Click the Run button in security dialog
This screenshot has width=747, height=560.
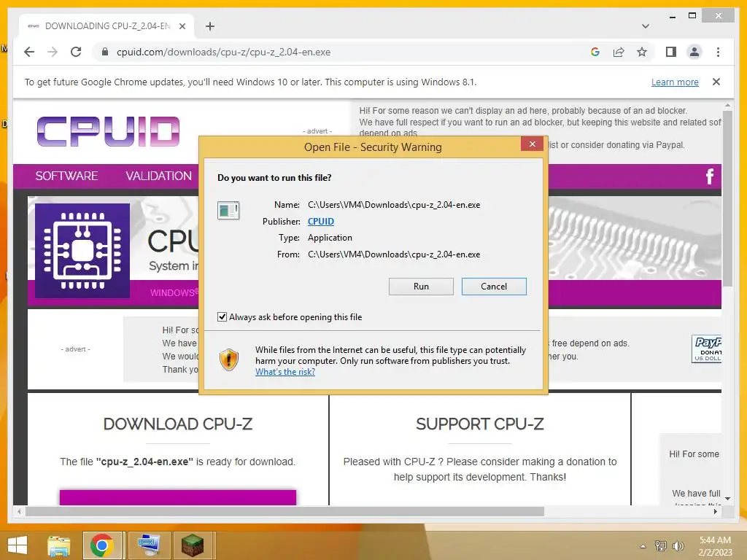click(421, 286)
